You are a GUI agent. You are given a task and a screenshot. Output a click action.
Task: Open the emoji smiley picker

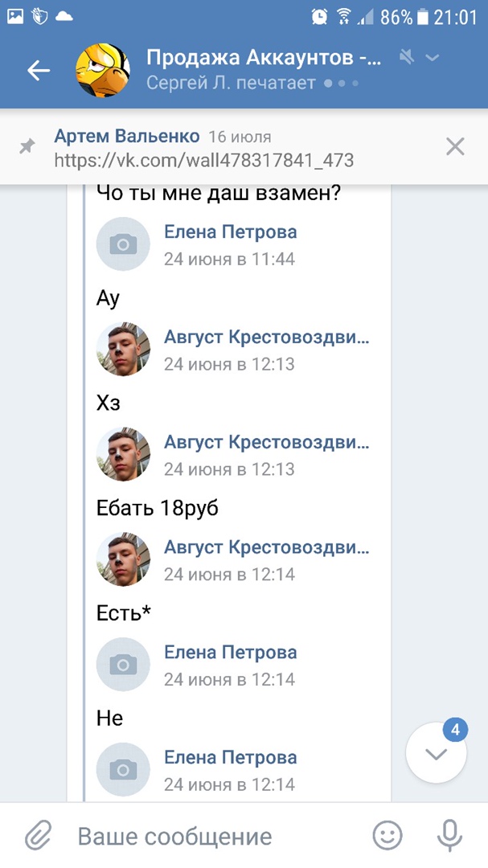(388, 836)
